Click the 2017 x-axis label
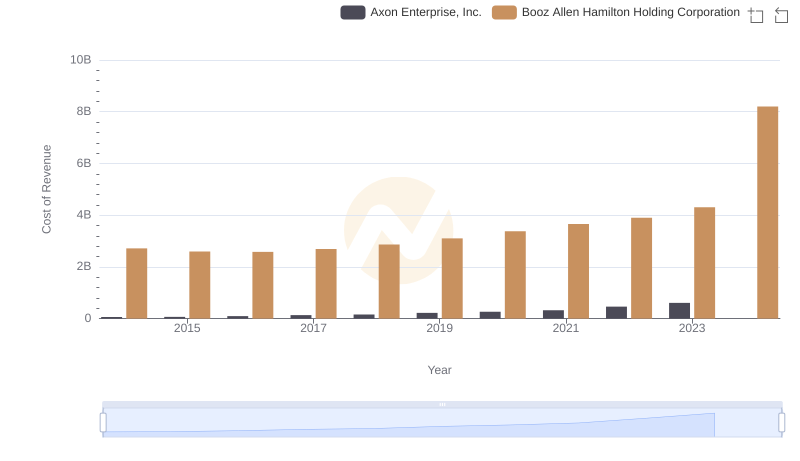The image size is (800, 461). click(313, 328)
